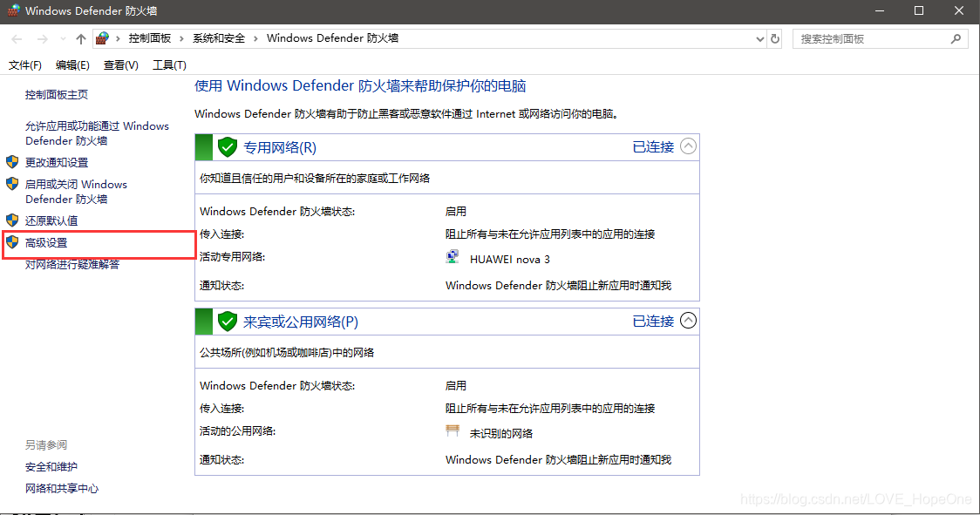The image size is (980, 515).
Task: Collapse the 专用网络 section chevron
Action: point(688,146)
